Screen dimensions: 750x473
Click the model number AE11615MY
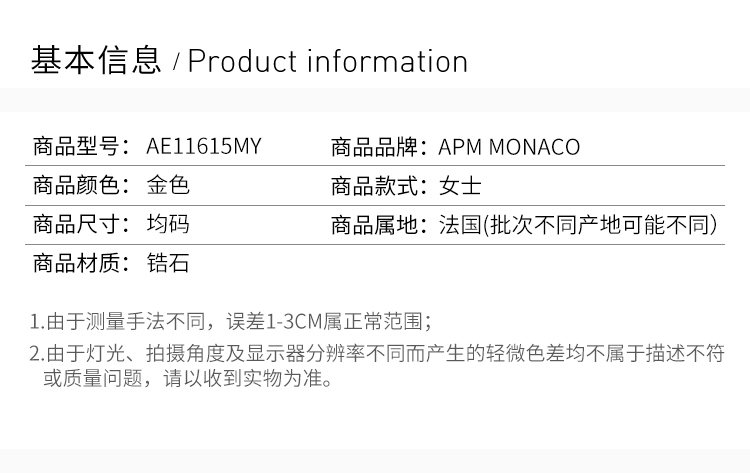(x=204, y=147)
